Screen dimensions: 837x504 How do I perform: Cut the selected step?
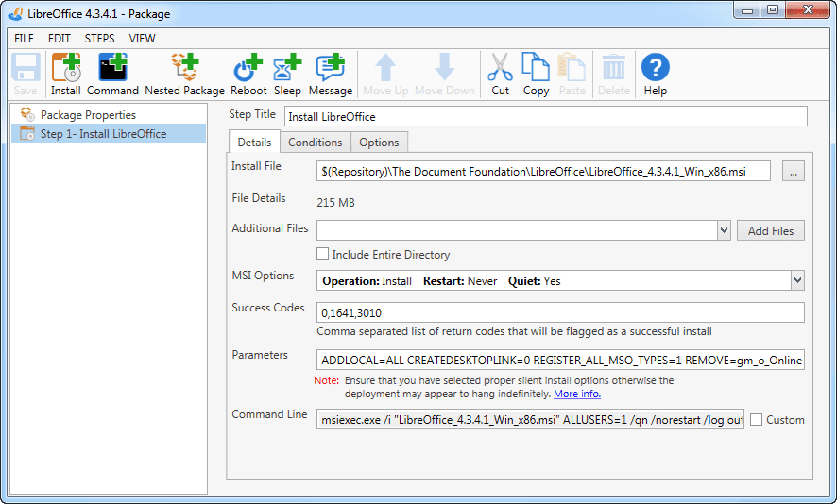click(500, 75)
